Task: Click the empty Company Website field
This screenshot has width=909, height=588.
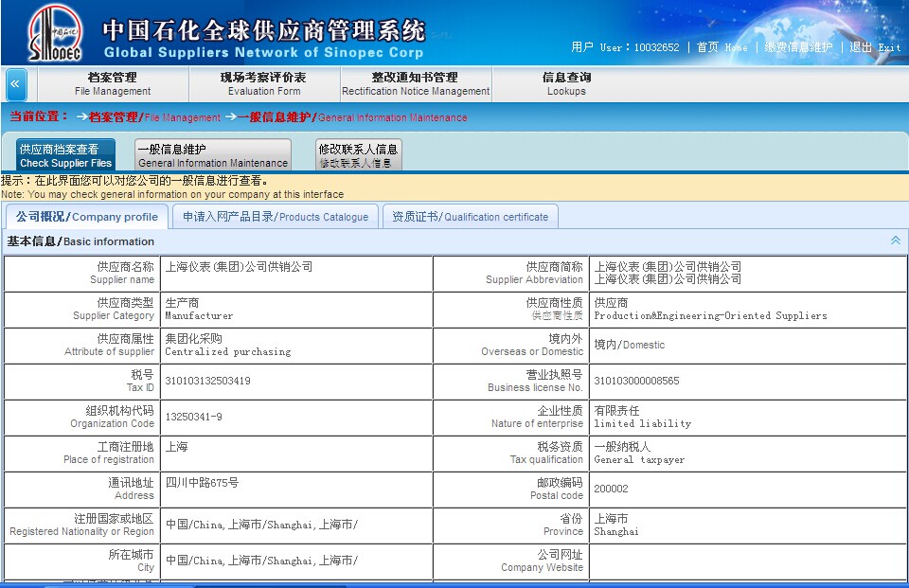Action: (747, 561)
